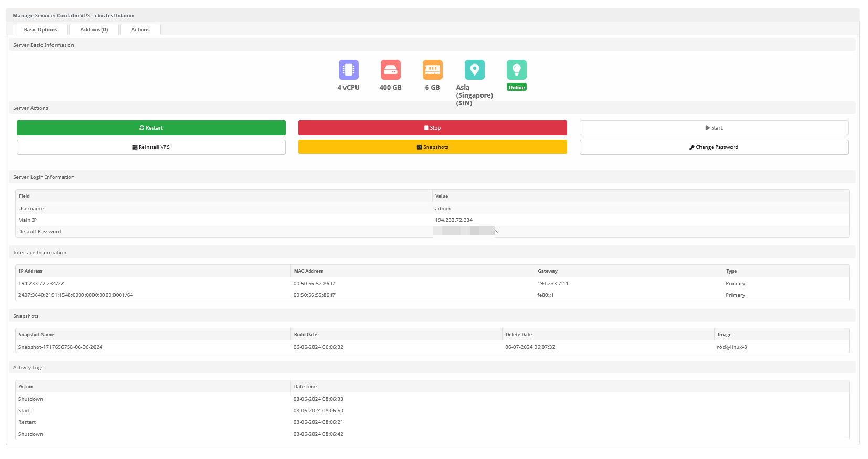Click the red 400 GB disk icon

coord(390,70)
